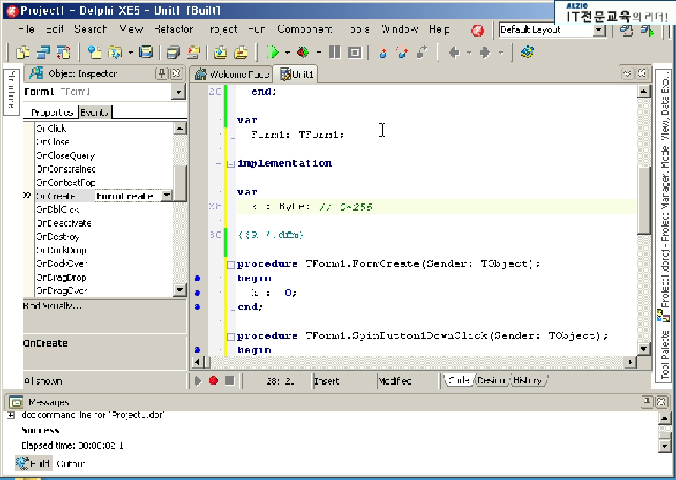The image size is (676, 480).
Task: Click the Toggle Form/Unit toolbar icon
Action: (x=63, y=52)
